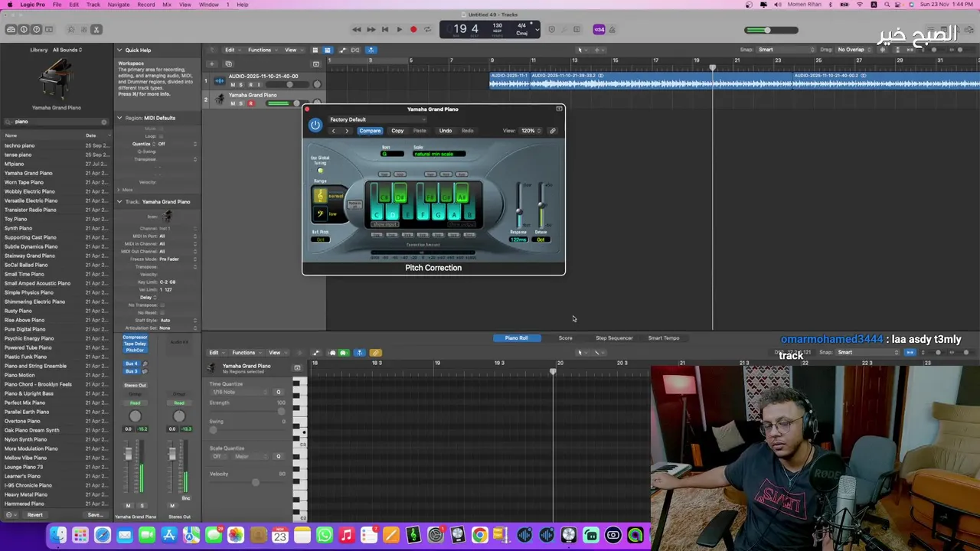Adjust the Detune slider in Pitch Correction
This screenshot has width=980, height=551.
541,205
